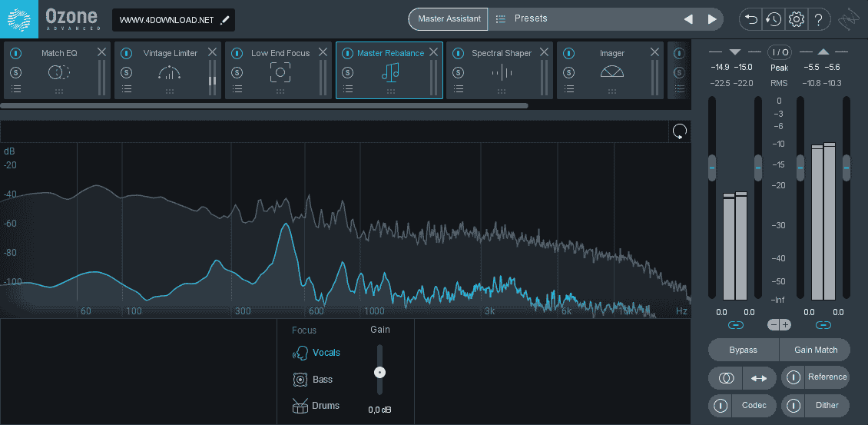Open Ozone settings gear icon

click(x=796, y=19)
